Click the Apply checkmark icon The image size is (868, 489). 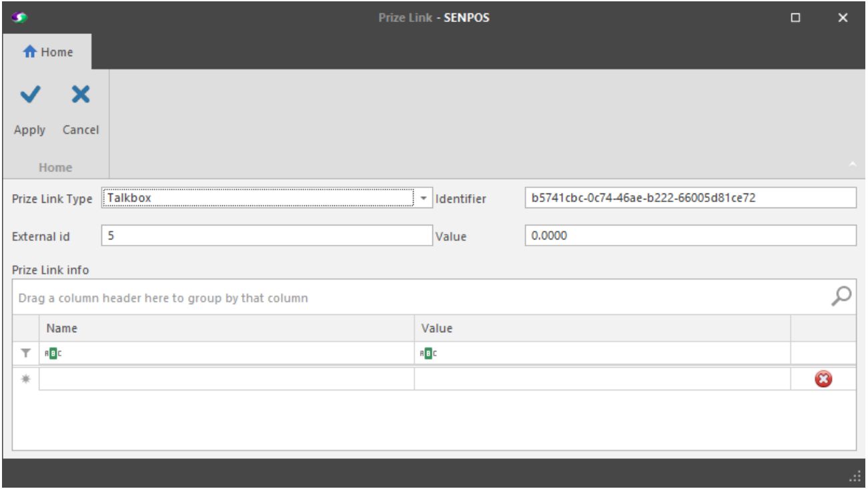[x=29, y=96]
